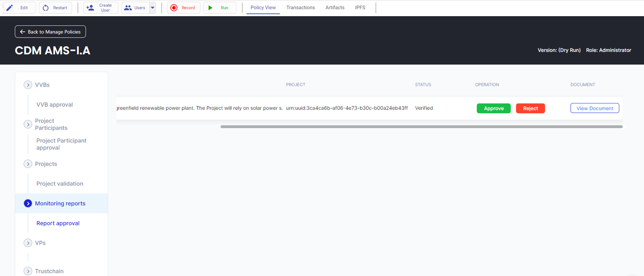The width and height of the screenshot is (644, 276).
Task: Approve the verified monitoring report
Action: (x=493, y=108)
